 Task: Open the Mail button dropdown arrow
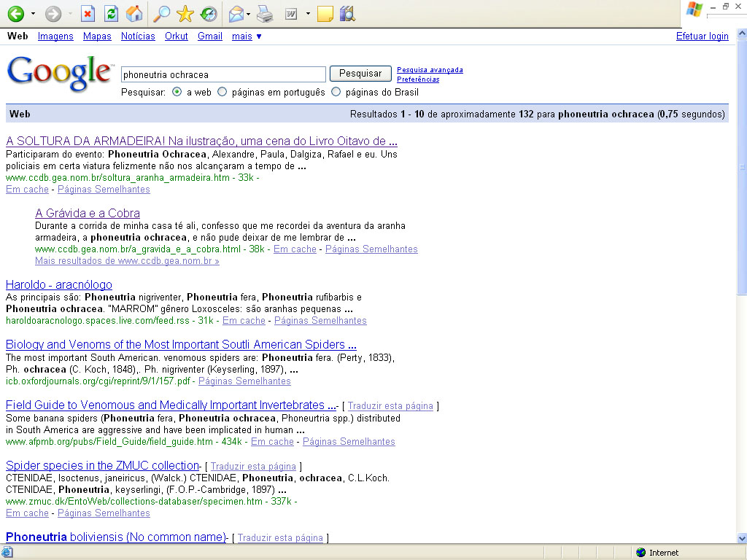click(x=249, y=14)
